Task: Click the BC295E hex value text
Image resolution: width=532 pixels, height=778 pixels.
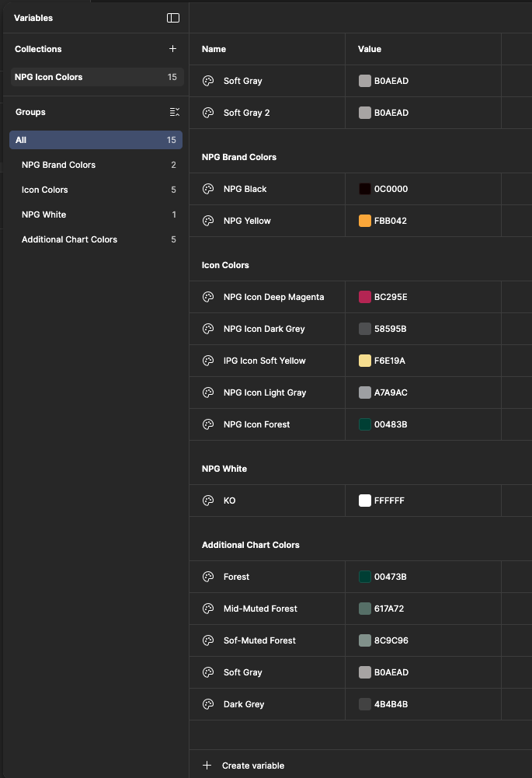Action: 391,297
